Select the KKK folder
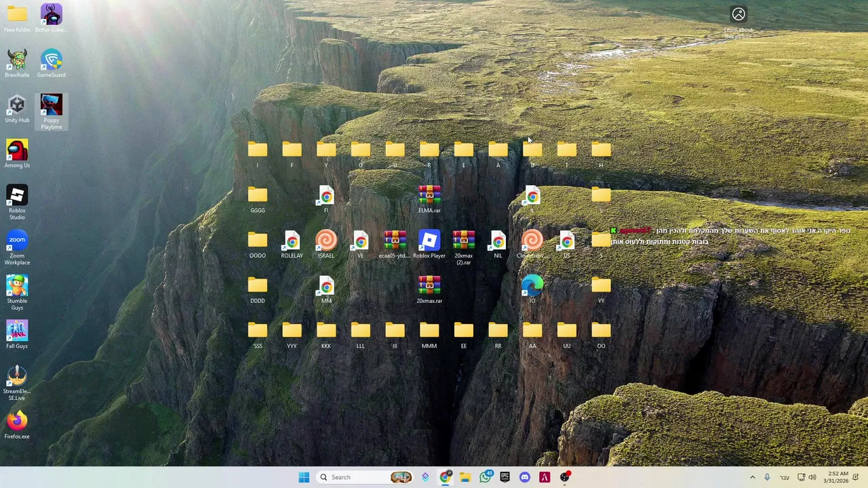The height and width of the screenshot is (488, 868). (x=326, y=335)
